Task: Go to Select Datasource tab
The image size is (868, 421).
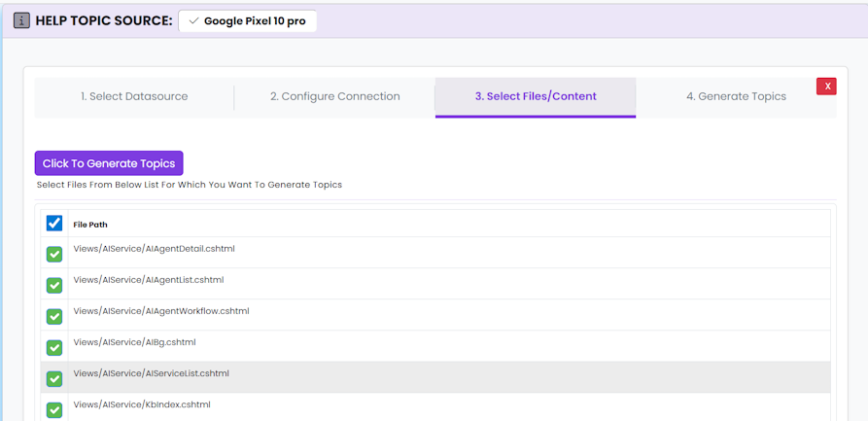Action: tap(134, 96)
